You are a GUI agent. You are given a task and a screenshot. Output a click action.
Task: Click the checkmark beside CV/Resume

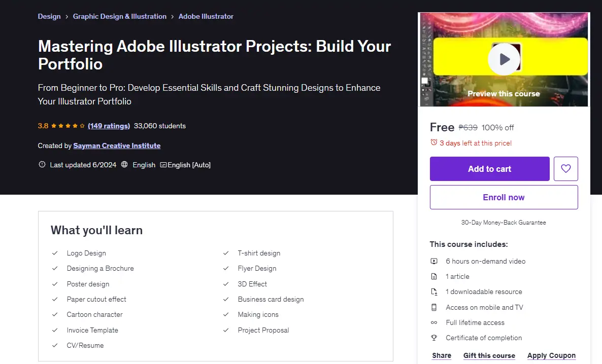[55, 345]
